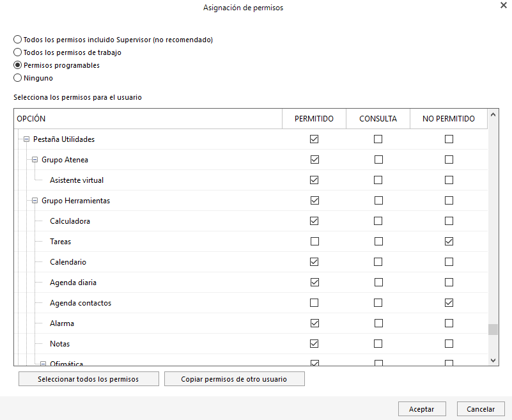Uncheck PERMITIDO for Calendario
The height and width of the screenshot is (420, 512).
point(314,262)
